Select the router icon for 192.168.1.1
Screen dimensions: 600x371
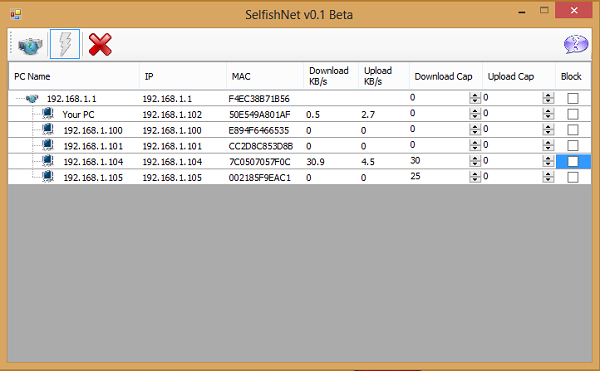(33, 99)
